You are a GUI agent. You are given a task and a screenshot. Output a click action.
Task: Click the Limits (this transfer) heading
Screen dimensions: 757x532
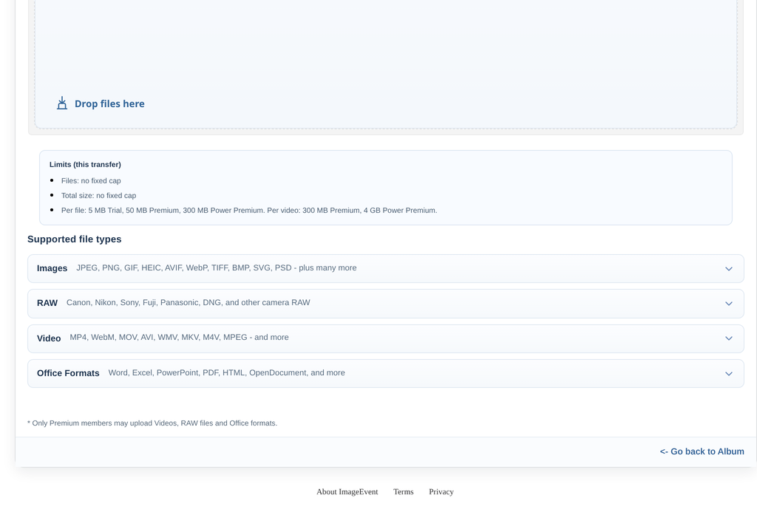tap(85, 165)
